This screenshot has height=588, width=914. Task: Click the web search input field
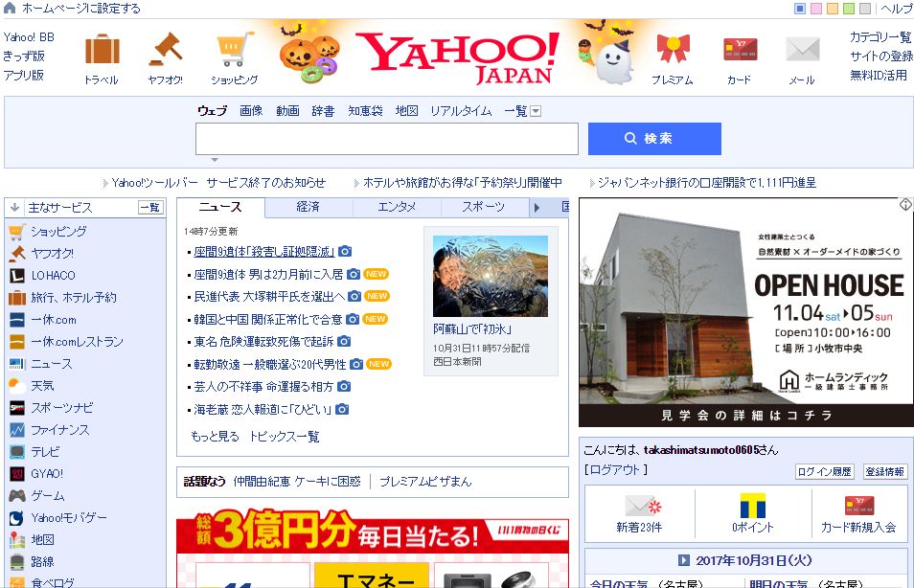pyautogui.click(x=387, y=139)
